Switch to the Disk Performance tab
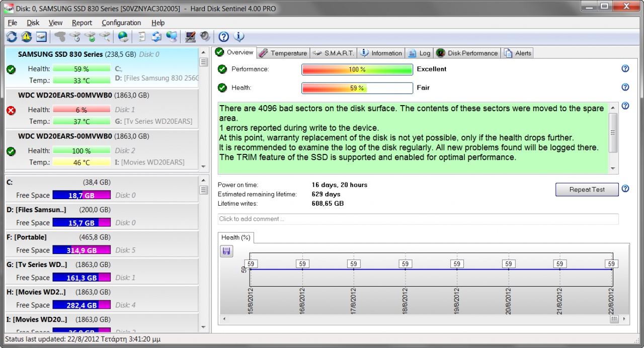Image resolution: width=644 pixels, height=348 pixels. click(x=467, y=53)
